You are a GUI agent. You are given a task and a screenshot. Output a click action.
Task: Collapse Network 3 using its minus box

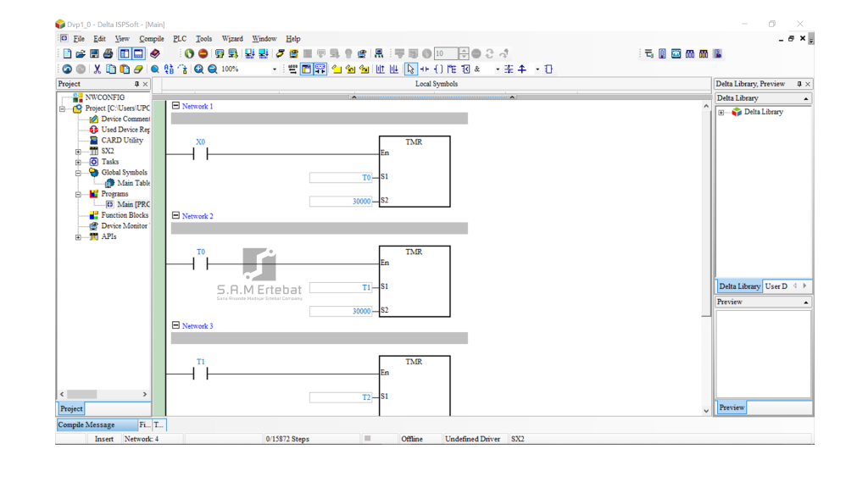coord(175,325)
